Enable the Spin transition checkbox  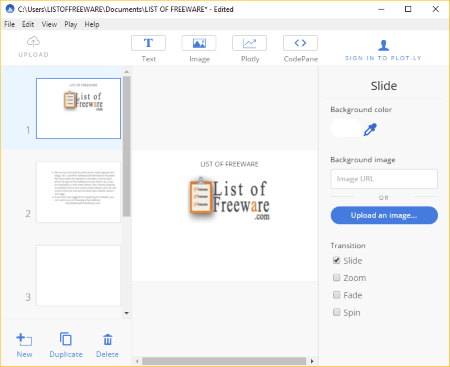(x=336, y=312)
